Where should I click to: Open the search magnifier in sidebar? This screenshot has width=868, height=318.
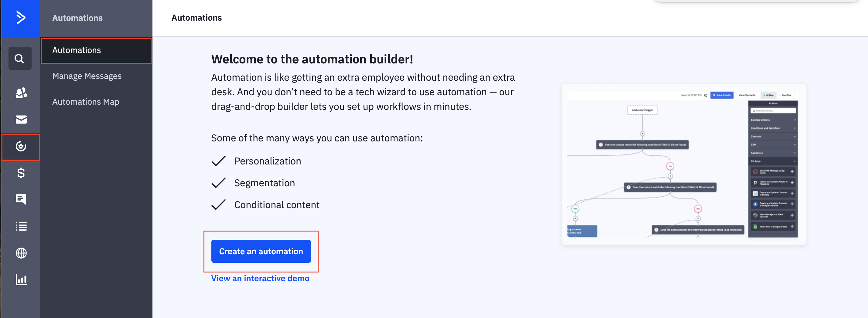(20, 59)
